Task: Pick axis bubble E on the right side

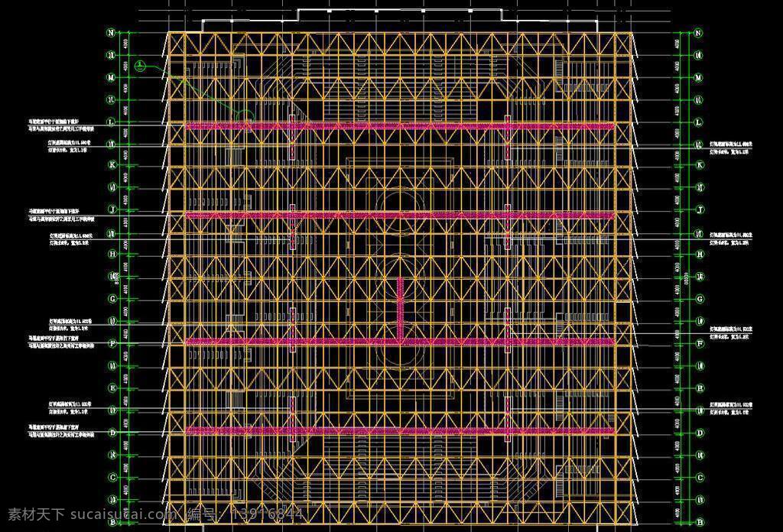Action: click(700, 388)
